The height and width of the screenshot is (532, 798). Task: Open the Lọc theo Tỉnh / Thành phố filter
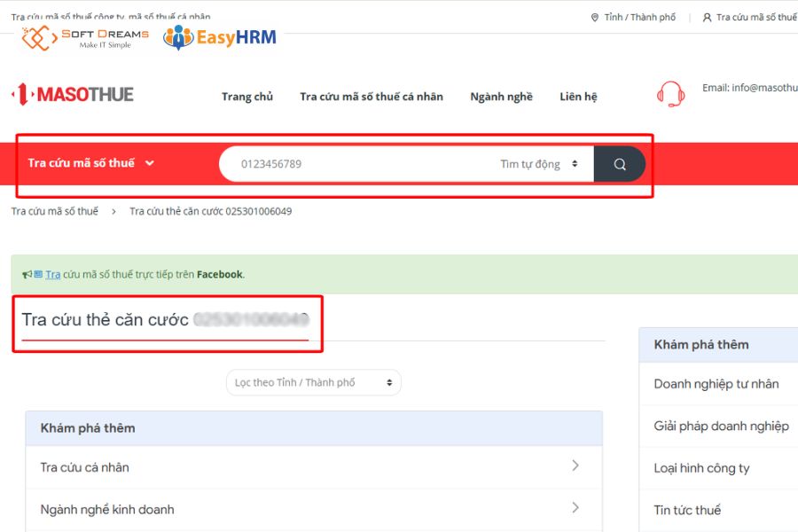point(314,382)
